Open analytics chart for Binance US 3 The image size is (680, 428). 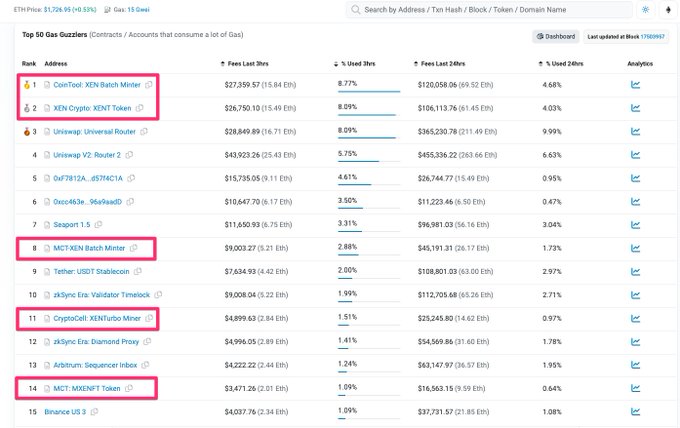tap(635, 412)
